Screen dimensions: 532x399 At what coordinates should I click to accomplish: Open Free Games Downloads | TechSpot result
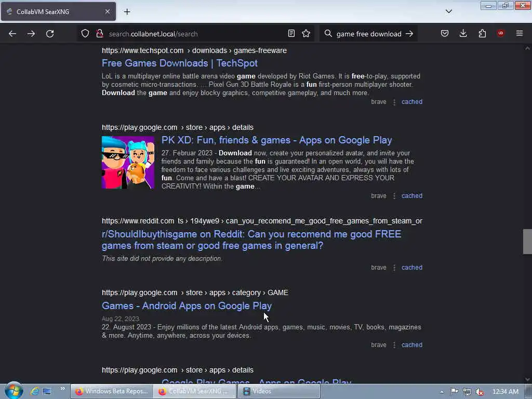pyautogui.click(x=179, y=63)
